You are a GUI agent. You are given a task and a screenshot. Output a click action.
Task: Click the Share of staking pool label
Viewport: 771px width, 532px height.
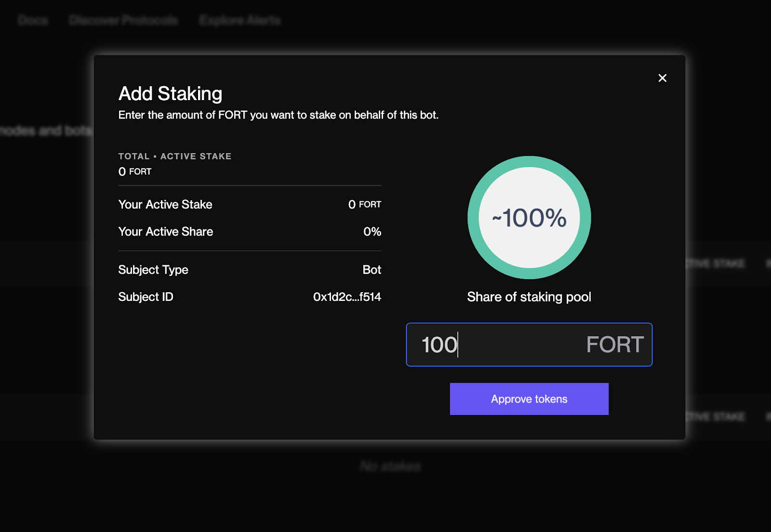(x=529, y=297)
